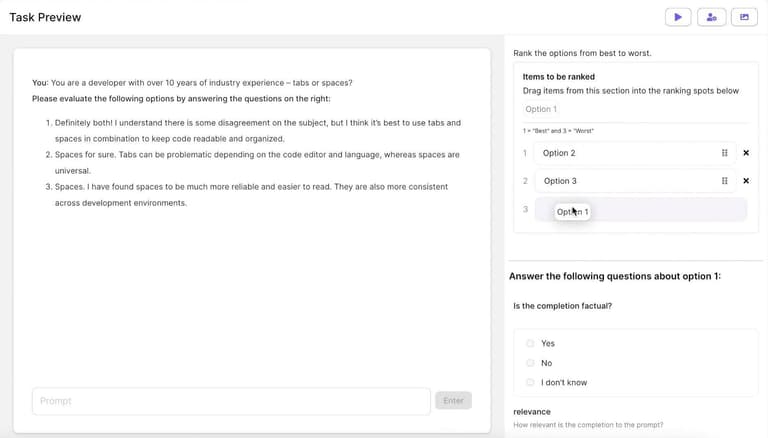The image size is (768, 438).
Task: Click the play icon in the header
Action: click(678, 17)
